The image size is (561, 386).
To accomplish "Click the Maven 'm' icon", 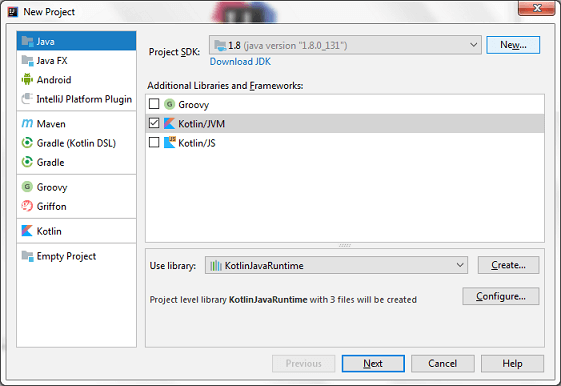I will pos(27,123).
